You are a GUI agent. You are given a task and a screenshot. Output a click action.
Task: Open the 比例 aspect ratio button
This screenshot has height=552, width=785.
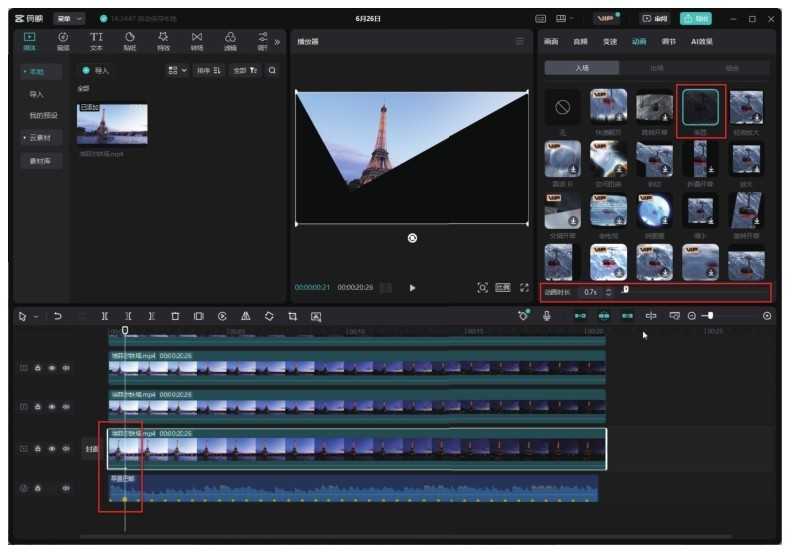click(503, 287)
